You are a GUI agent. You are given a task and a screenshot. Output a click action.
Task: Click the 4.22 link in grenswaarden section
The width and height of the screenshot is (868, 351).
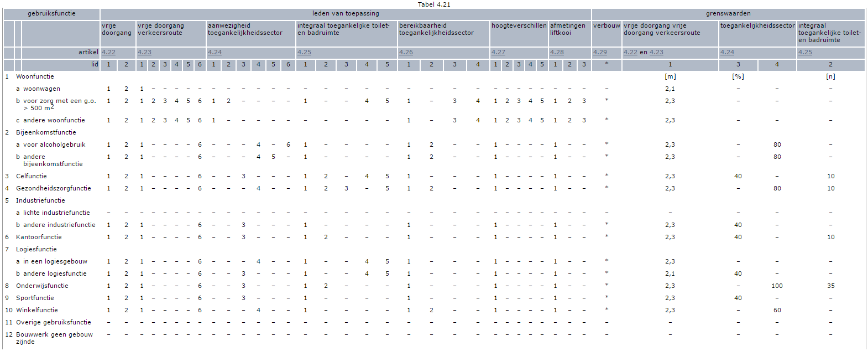click(x=630, y=52)
